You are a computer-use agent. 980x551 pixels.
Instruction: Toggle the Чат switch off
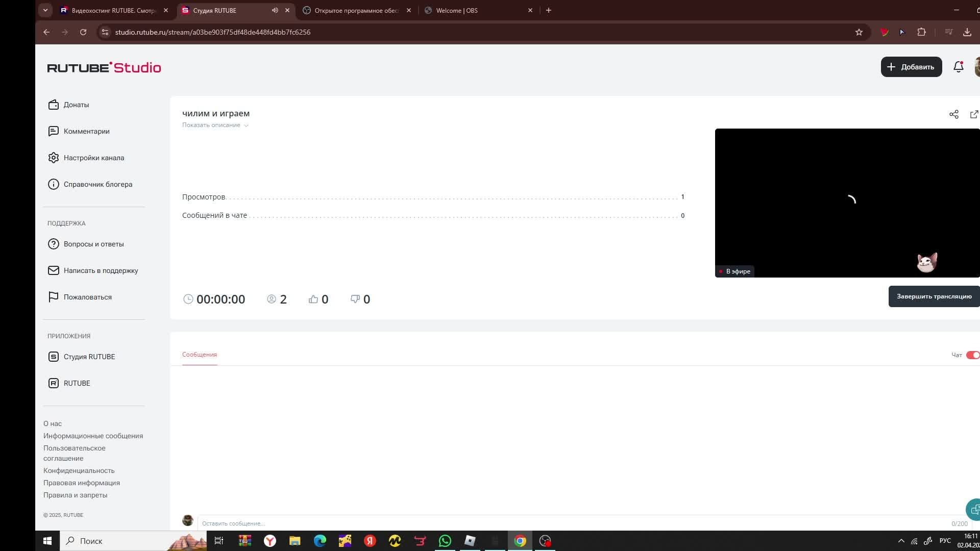point(972,355)
